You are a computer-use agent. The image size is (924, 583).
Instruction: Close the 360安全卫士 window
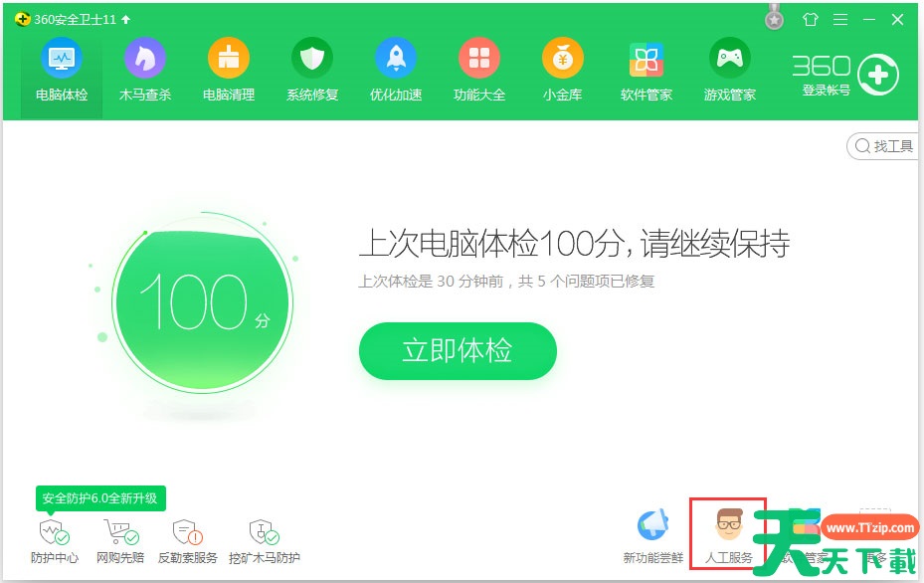tap(897, 20)
